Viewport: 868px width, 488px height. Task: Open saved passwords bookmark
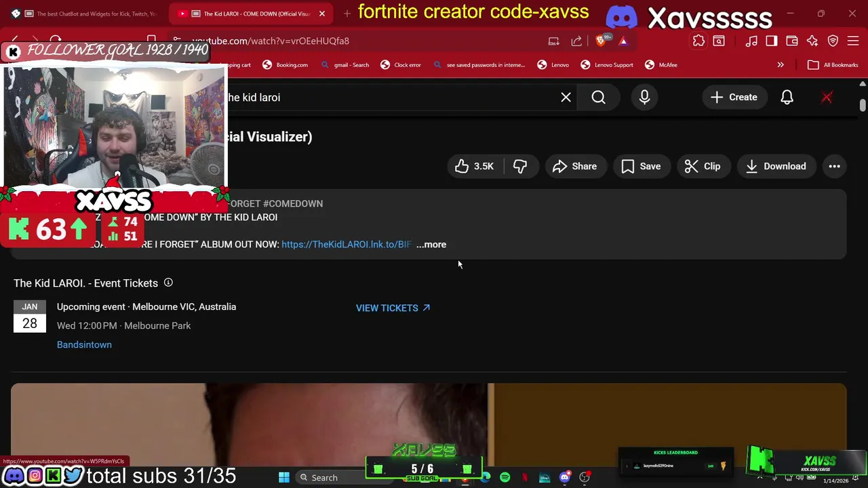tap(479, 65)
